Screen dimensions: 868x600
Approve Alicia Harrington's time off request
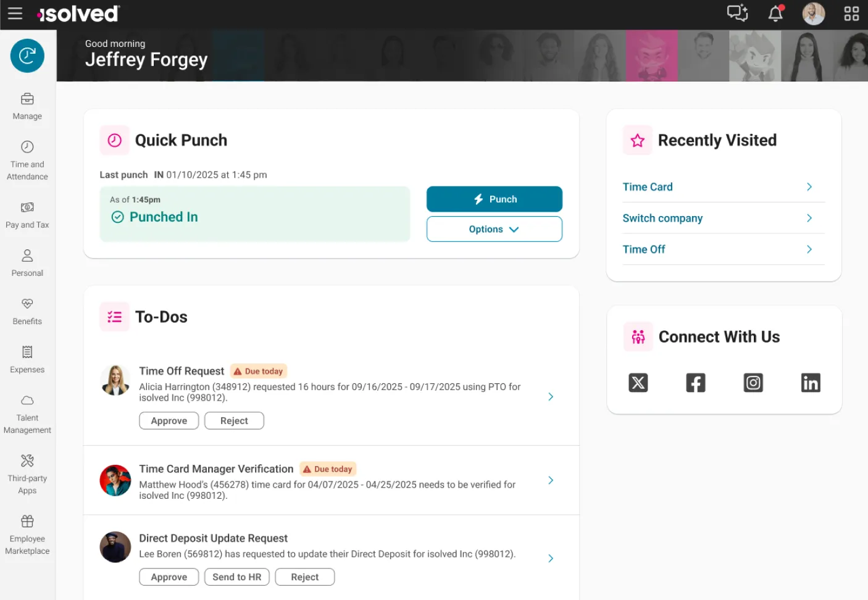pyautogui.click(x=169, y=420)
